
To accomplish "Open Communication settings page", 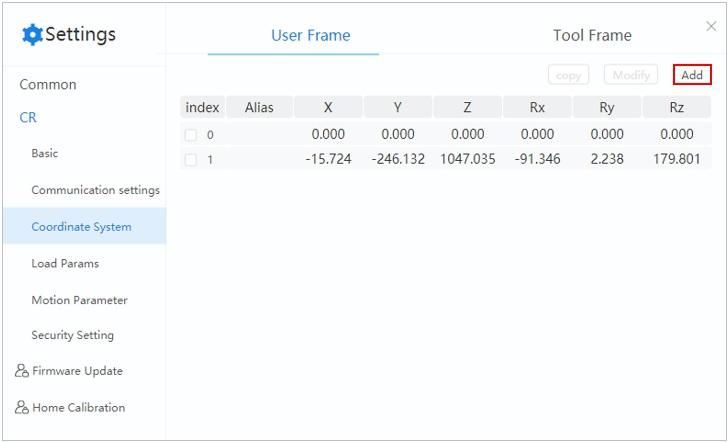I will (96, 190).
